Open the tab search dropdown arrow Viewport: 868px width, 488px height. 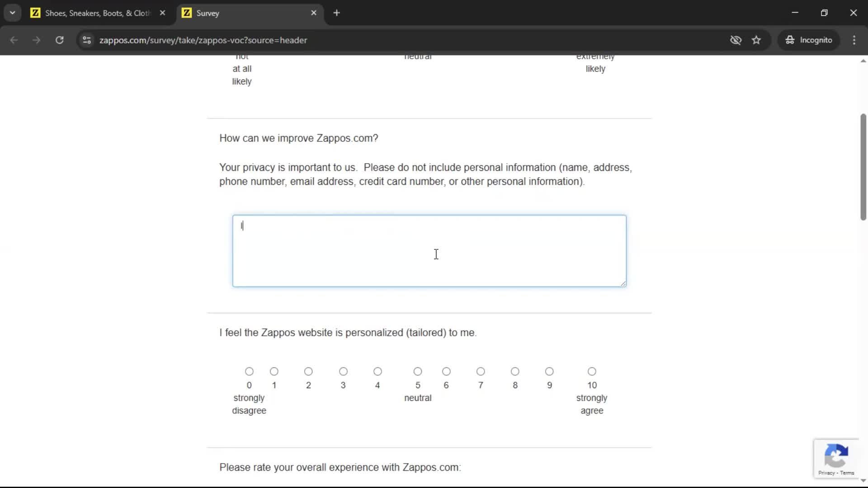[x=13, y=13]
